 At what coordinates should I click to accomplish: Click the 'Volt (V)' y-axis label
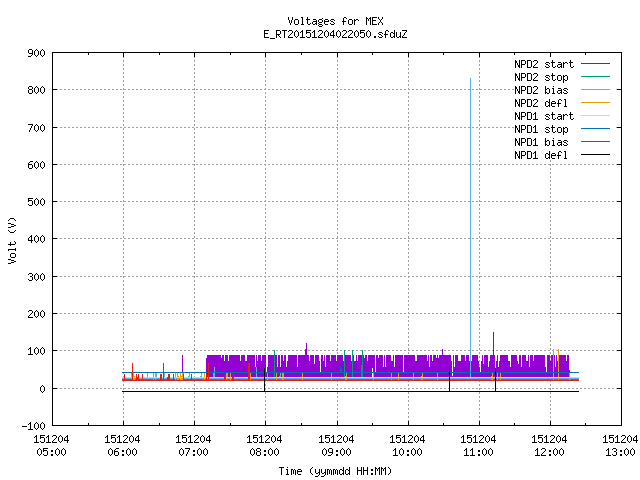click(x=12, y=240)
